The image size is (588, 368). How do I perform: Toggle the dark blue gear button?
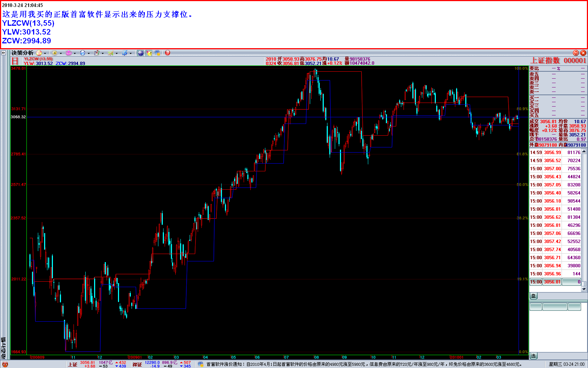click(140, 53)
